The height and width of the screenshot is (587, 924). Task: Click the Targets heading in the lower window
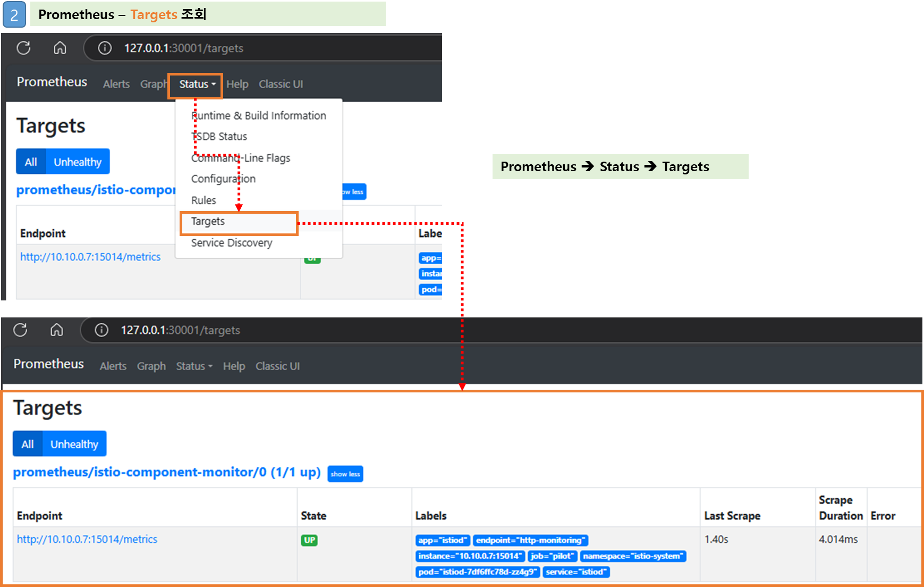coord(48,408)
